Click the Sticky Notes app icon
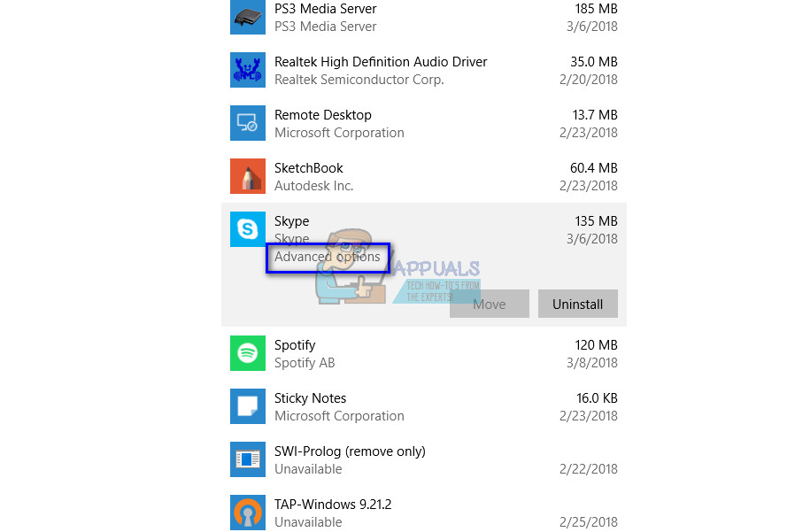 coord(247,406)
